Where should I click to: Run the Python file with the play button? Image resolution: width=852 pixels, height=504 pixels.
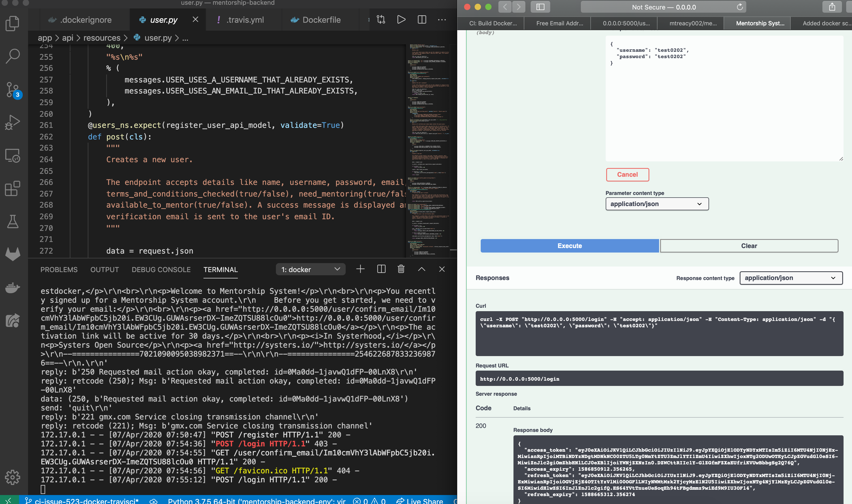point(401,19)
